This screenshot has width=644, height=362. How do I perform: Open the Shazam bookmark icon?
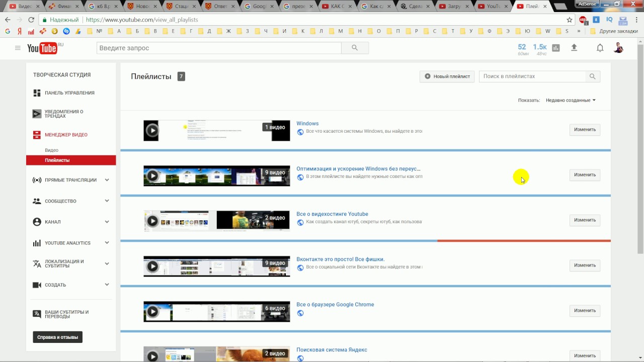66,31
